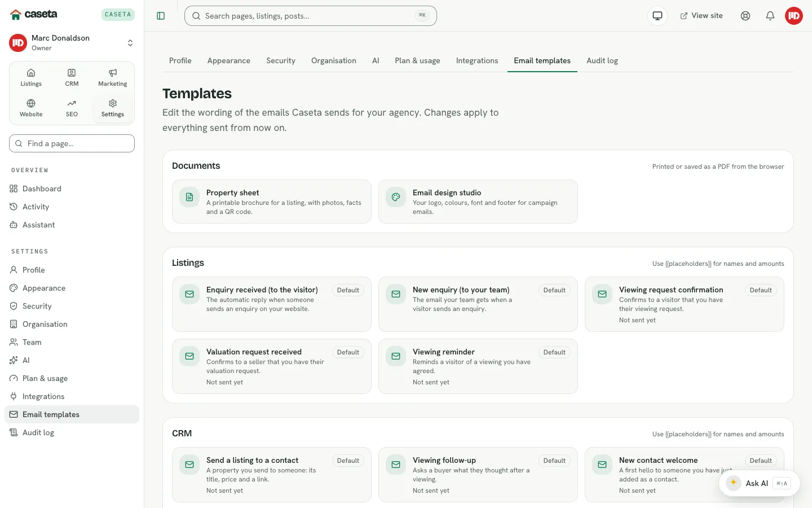Viewport: 812px width, 508px height.
Task: Expand the Marc Donaldson account switcher
Action: 72,43
